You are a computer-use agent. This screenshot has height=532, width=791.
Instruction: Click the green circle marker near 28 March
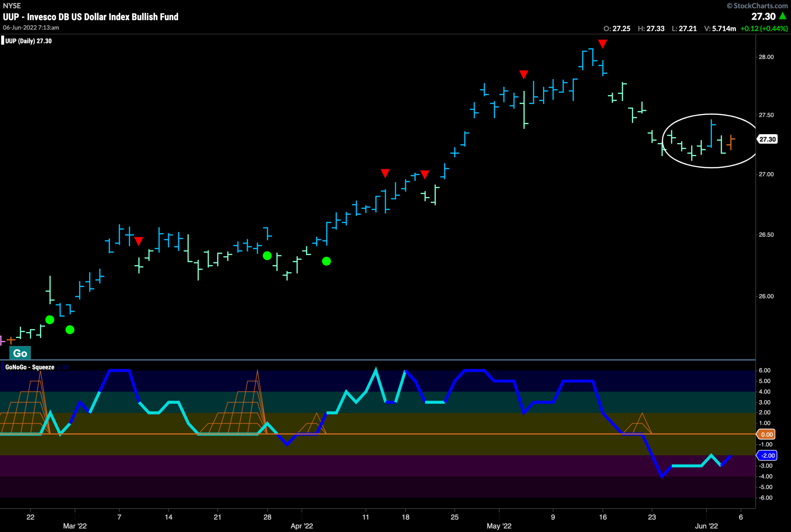tap(267, 256)
